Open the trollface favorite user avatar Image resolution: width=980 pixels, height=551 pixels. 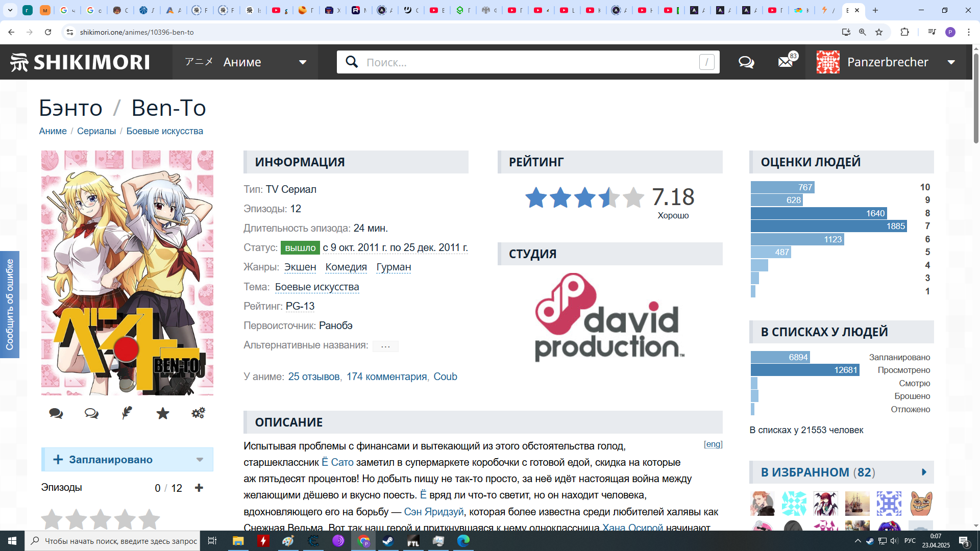920,504
